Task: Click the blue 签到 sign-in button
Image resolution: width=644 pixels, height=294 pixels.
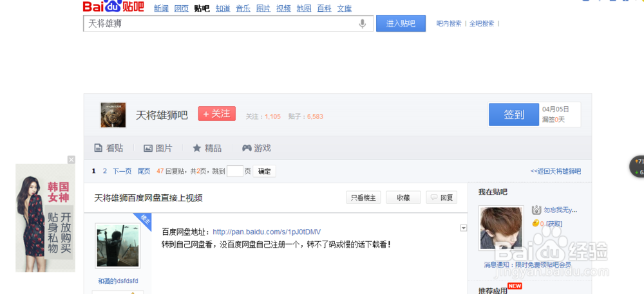Action: pyautogui.click(x=514, y=115)
